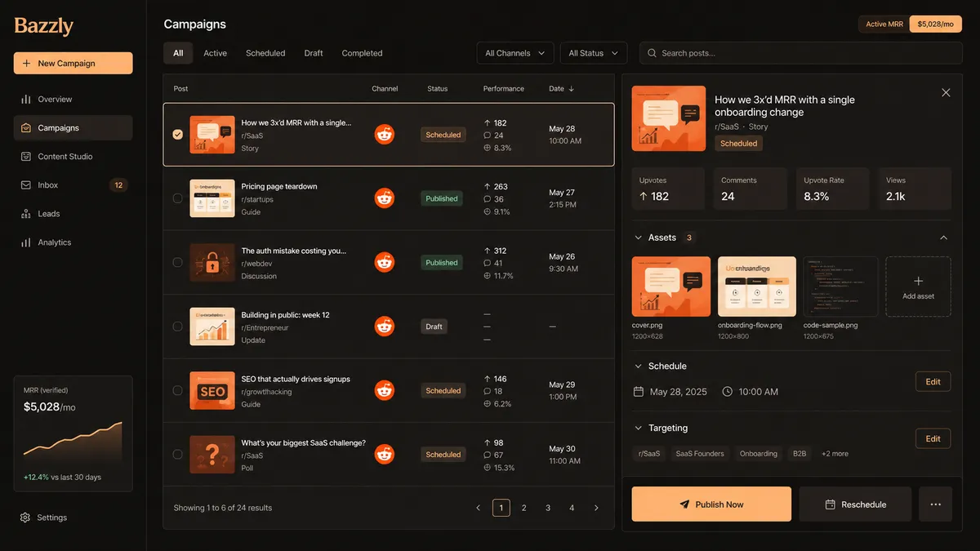Check the Building in public: week 12 row
This screenshot has width=980, height=551.
coord(177,327)
